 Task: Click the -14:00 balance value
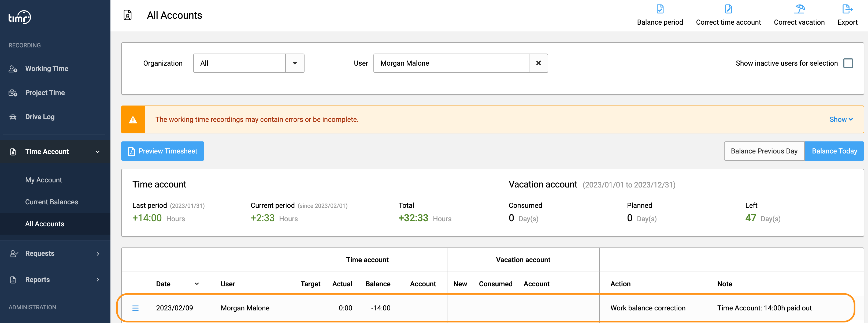pos(380,308)
